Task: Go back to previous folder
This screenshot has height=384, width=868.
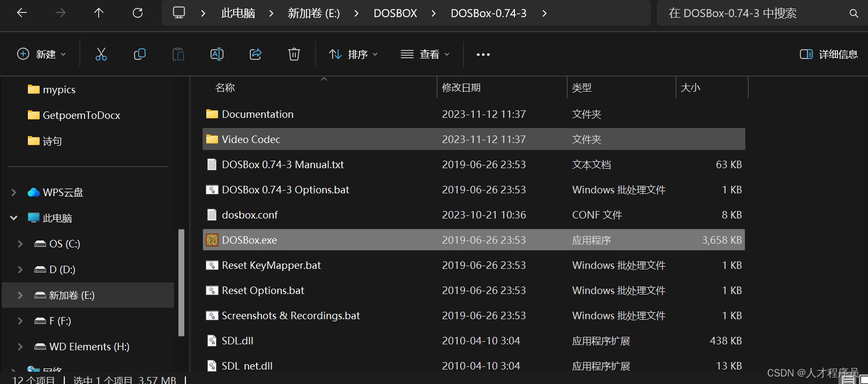Action: coord(22,13)
